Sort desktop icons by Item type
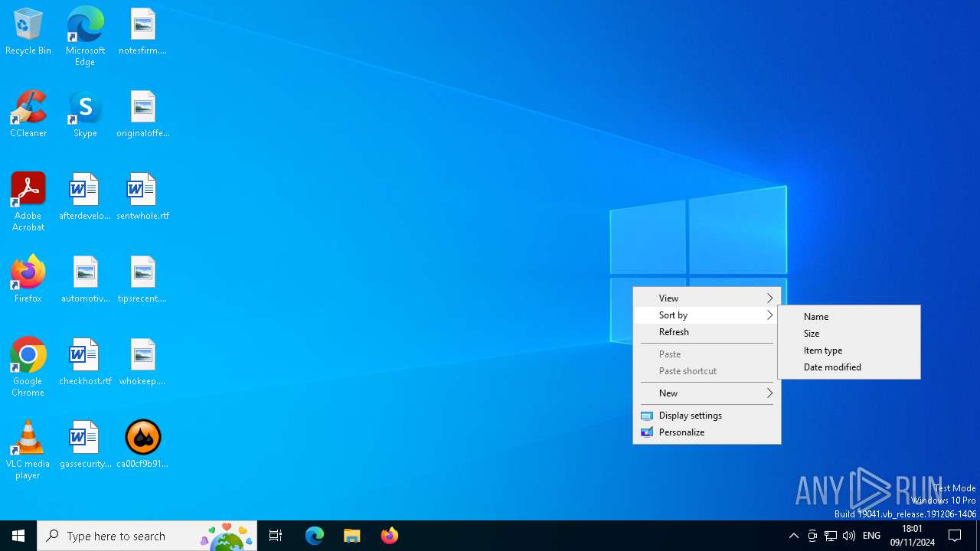Image resolution: width=980 pixels, height=551 pixels. coord(849,350)
